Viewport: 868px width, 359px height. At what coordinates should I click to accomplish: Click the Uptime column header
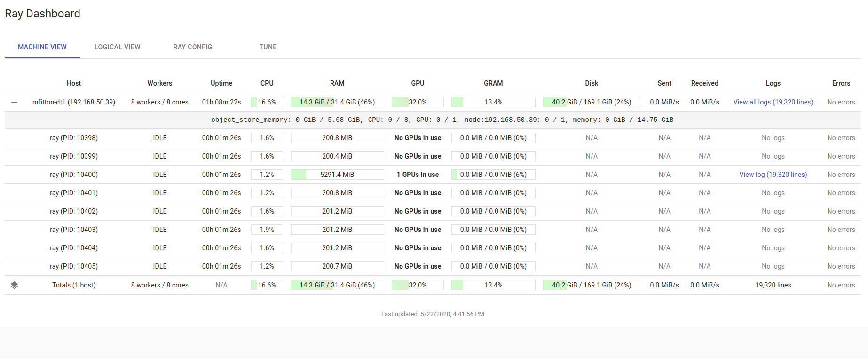click(x=221, y=83)
